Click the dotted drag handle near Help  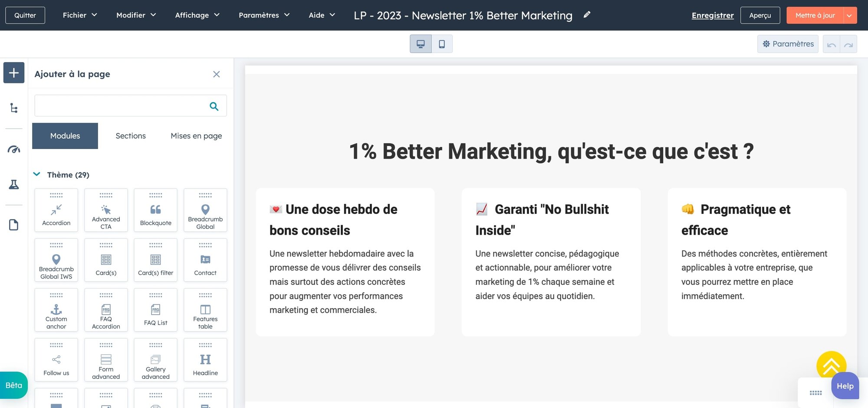point(815,393)
